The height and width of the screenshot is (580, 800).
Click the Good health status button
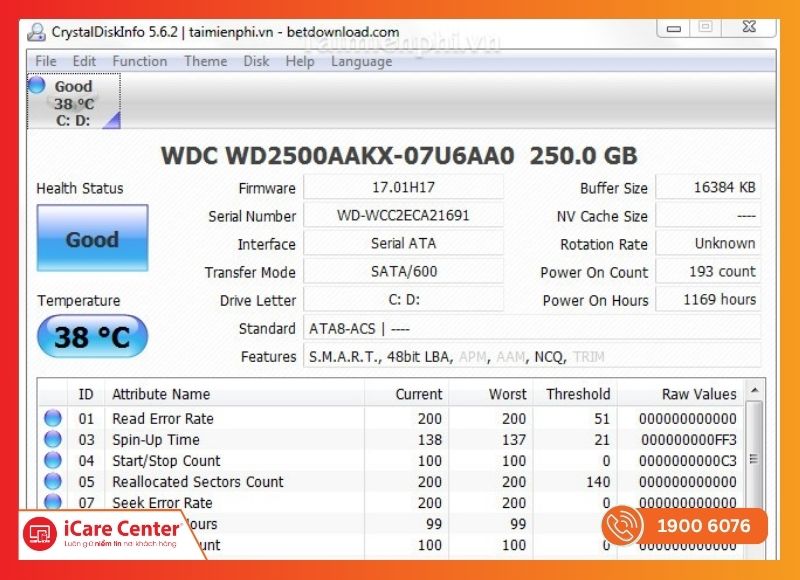pos(92,237)
